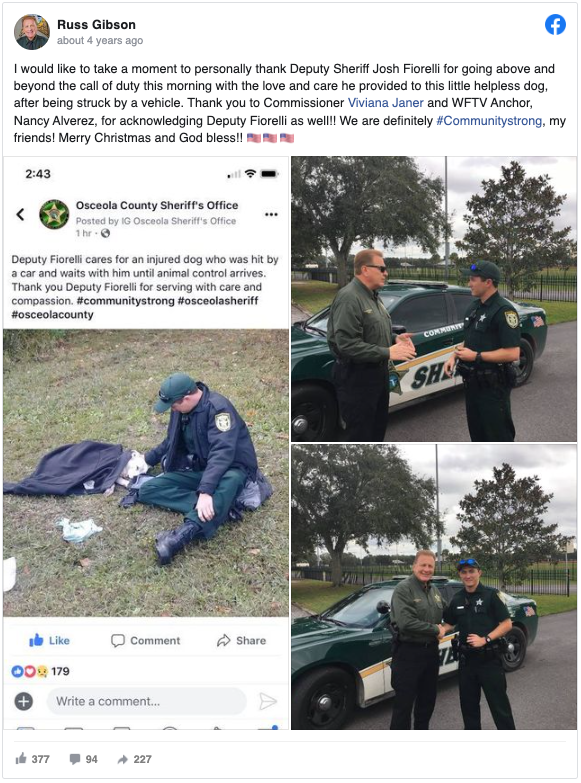Viewport: 581px width, 783px height.
Task: Click the 94 comments bubble count
Action: tap(83, 759)
